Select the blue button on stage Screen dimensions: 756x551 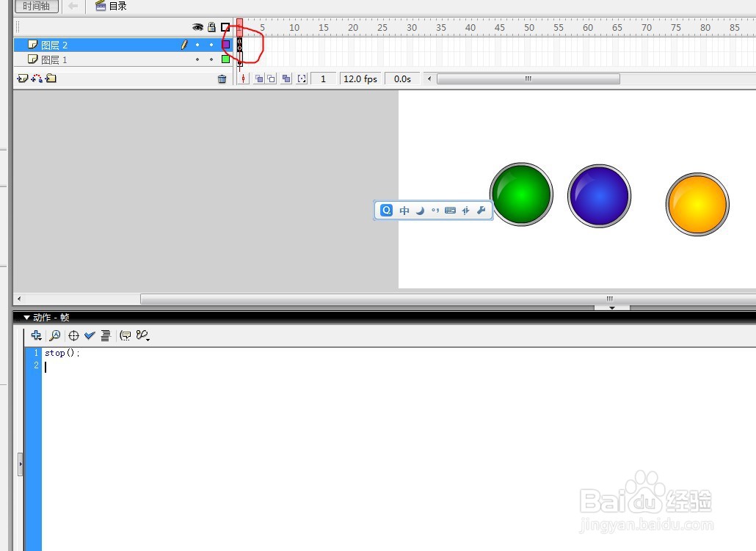pyautogui.click(x=600, y=196)
